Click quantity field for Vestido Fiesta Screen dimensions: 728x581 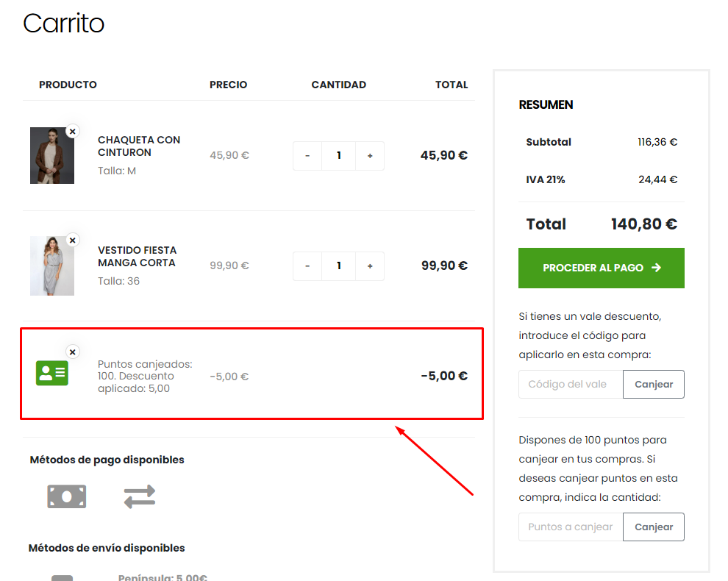tap(339, 266)
